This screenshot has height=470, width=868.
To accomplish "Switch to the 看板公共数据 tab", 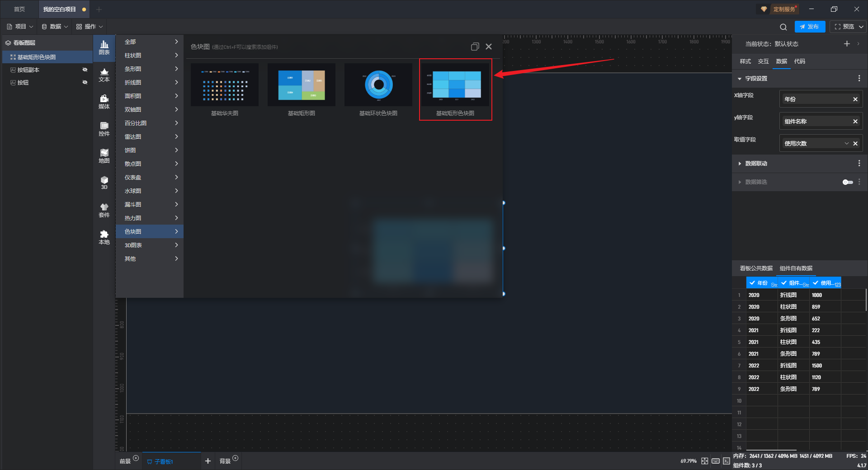I will [756, 268].
